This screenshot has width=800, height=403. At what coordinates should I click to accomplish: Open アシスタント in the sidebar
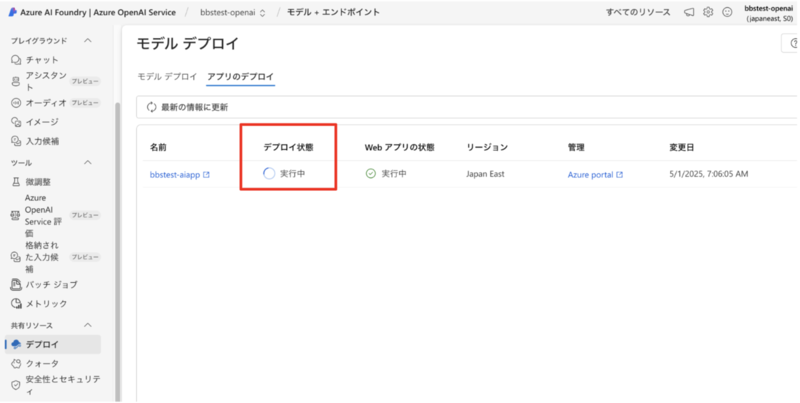(46, 81)
